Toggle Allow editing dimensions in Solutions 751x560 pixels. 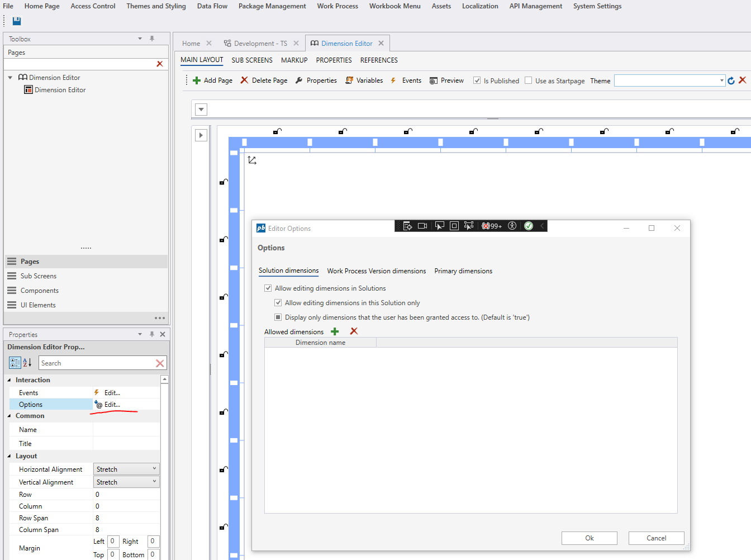268,288
